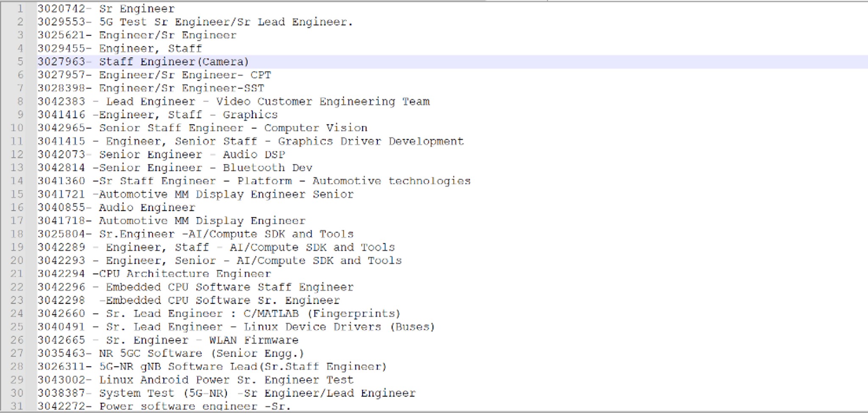Click 'CPU Architecture Engineer' text

(x=185, y=274)
